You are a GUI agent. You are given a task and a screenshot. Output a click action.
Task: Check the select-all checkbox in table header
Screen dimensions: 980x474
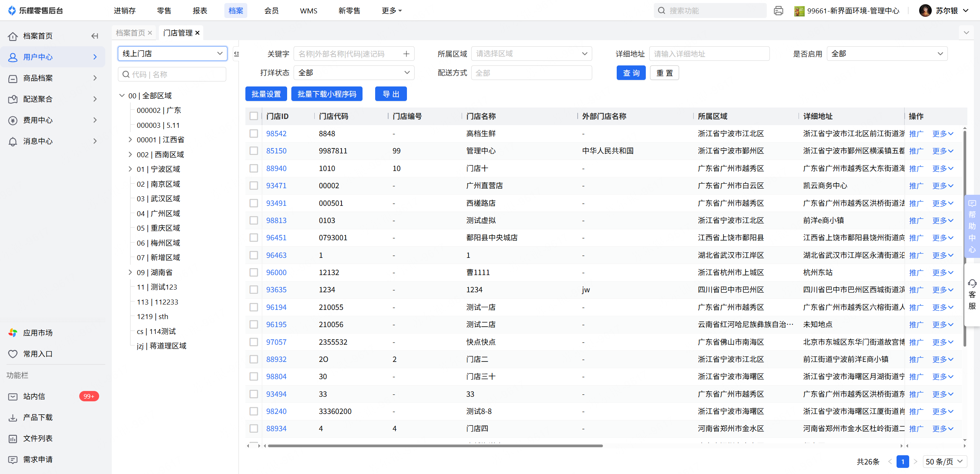point(253,116)
